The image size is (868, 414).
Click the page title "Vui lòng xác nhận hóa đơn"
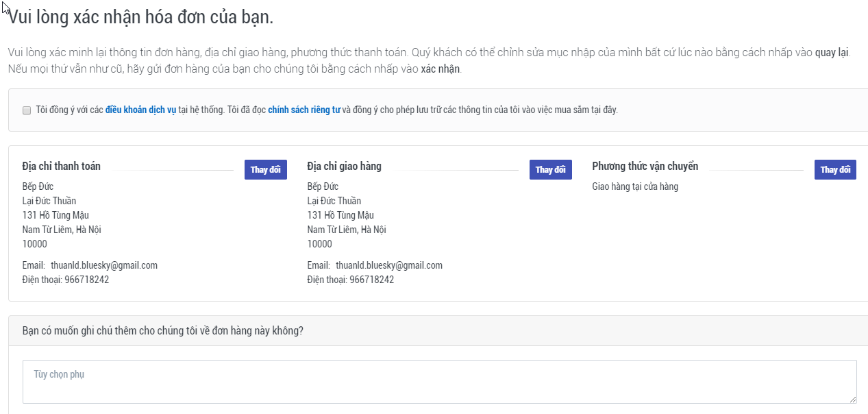click(x=141, y=17)
